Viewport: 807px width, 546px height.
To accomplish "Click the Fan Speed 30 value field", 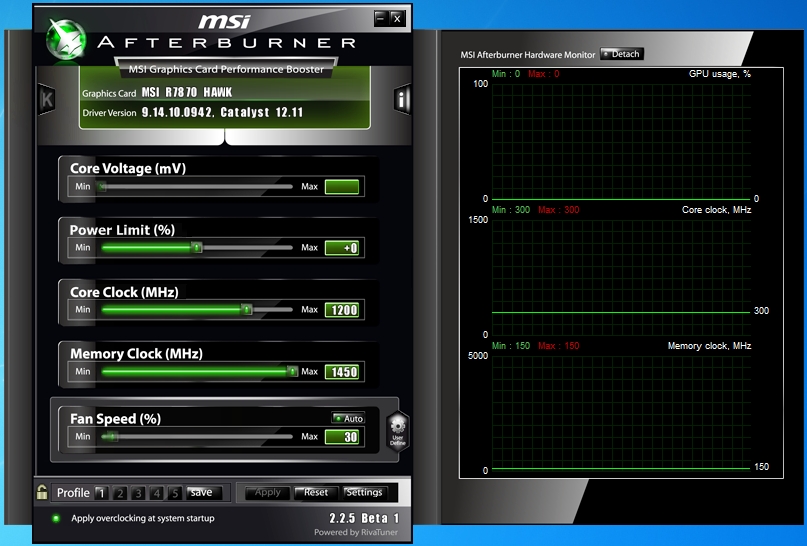I will (x=342, y=437).
